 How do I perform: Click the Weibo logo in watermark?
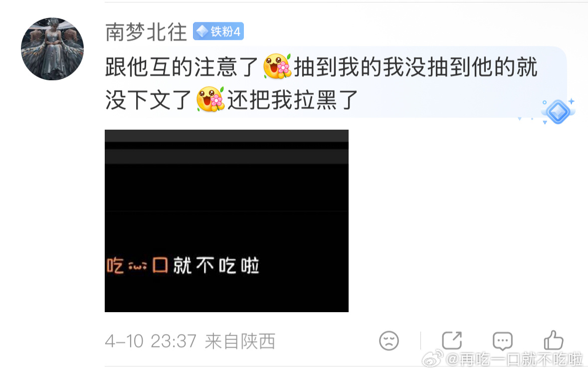coord(432,359)
